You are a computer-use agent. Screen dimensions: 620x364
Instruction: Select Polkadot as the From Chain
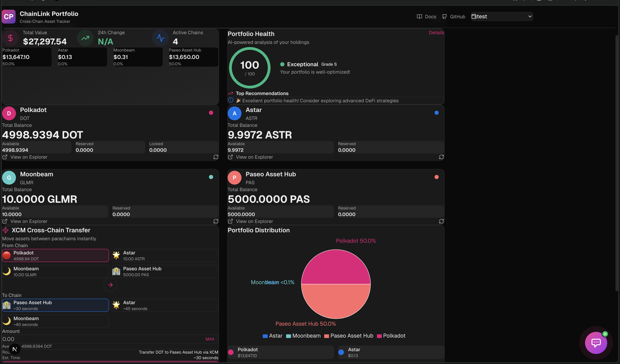(x=55, y=256)
